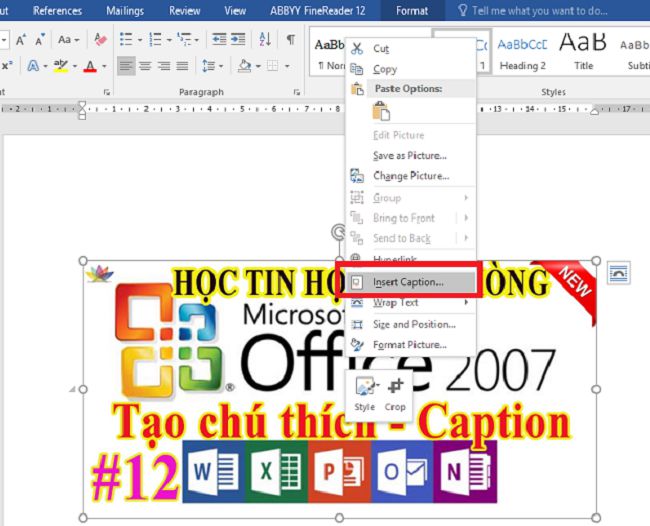Expand the borders dropdown arrow

287,66
